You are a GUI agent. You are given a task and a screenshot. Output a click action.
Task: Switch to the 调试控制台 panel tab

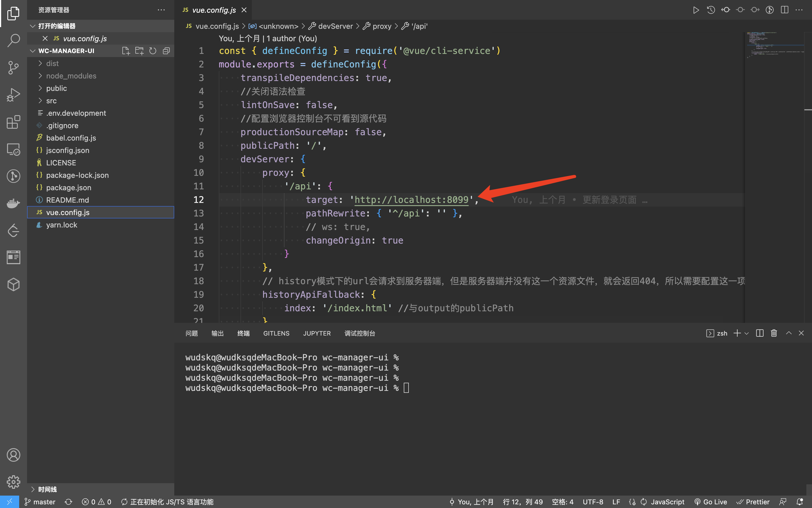[x=360, y=333]
